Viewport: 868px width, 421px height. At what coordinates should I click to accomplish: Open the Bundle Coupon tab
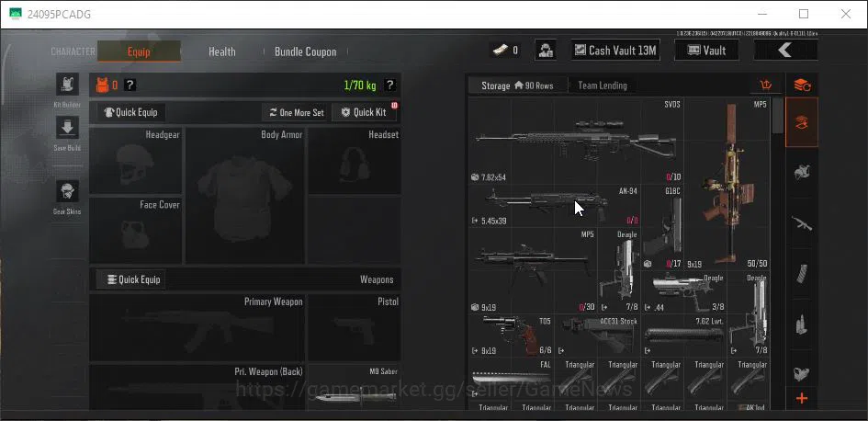pos(306,51)
